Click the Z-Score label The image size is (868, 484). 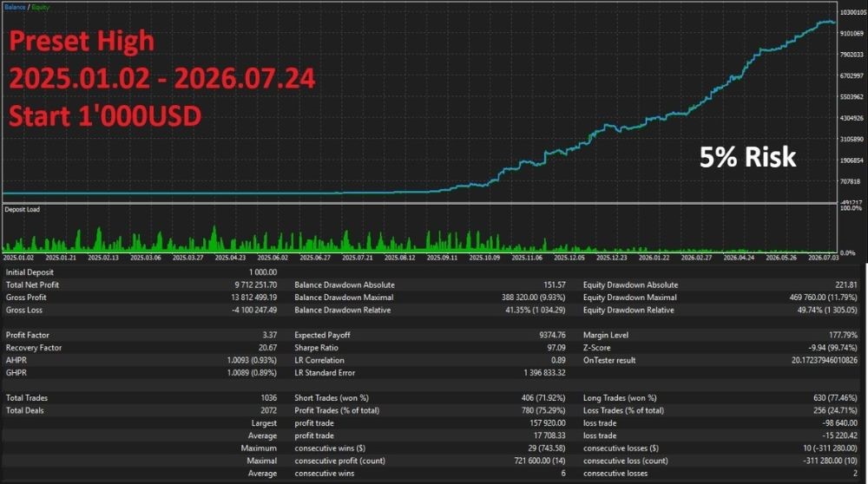pos(597,348)
